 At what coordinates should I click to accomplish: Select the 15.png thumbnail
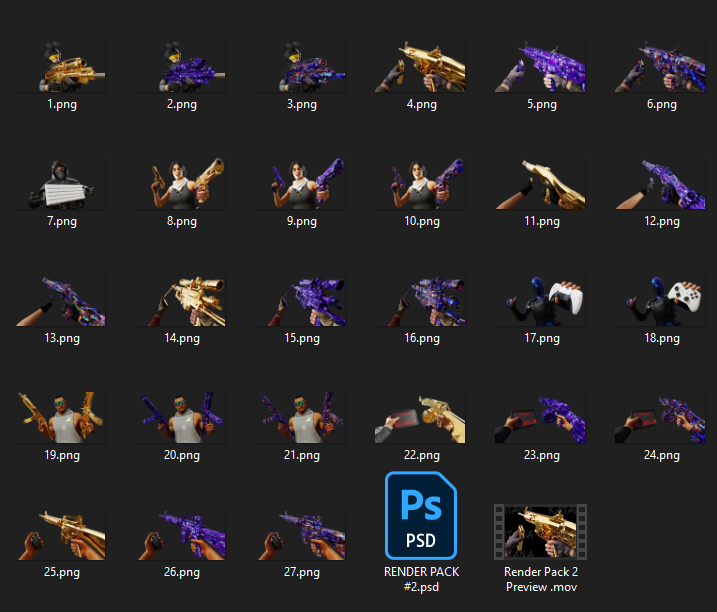301,301
